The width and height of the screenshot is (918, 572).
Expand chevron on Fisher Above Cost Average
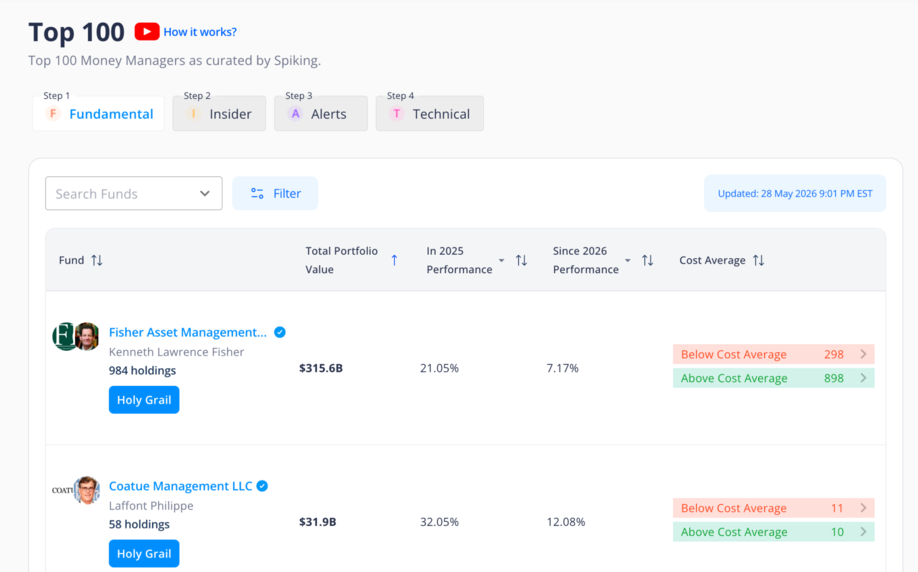tap(864, 378)
